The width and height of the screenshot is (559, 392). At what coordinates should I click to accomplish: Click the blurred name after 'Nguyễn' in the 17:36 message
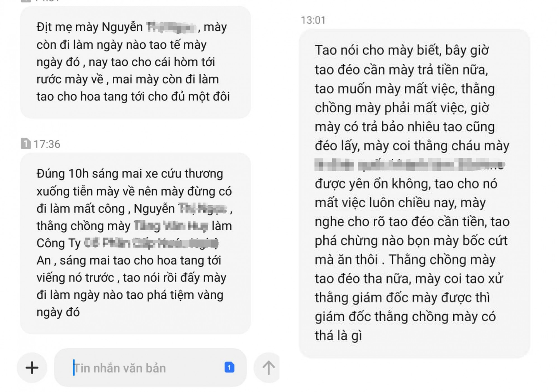(x=202, y=208)
